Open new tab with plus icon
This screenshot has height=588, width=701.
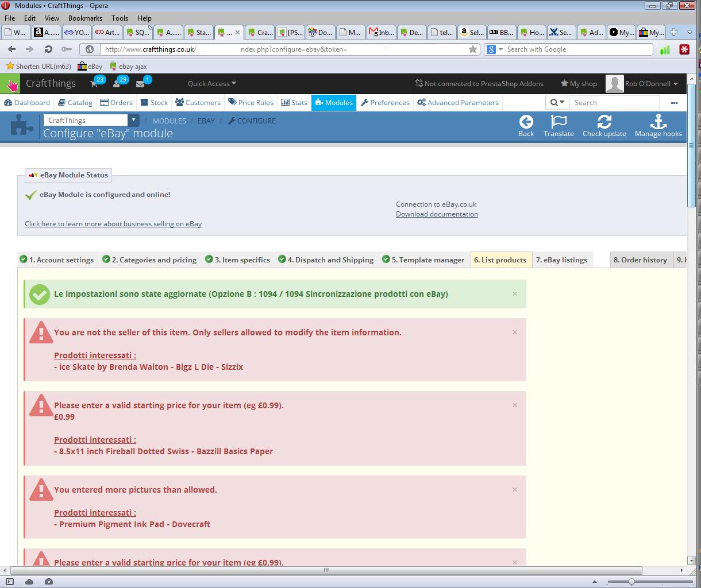(674, 32)
